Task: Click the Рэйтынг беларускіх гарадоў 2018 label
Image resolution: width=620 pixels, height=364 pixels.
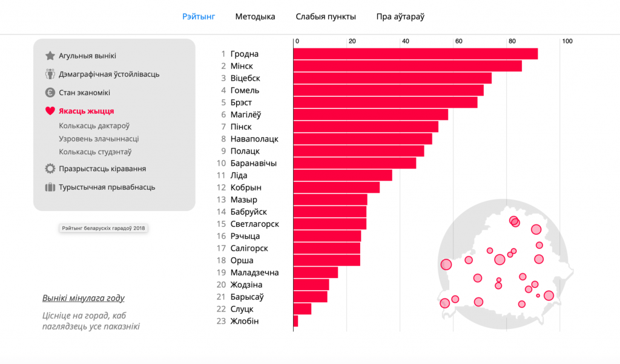Action: 104,228
